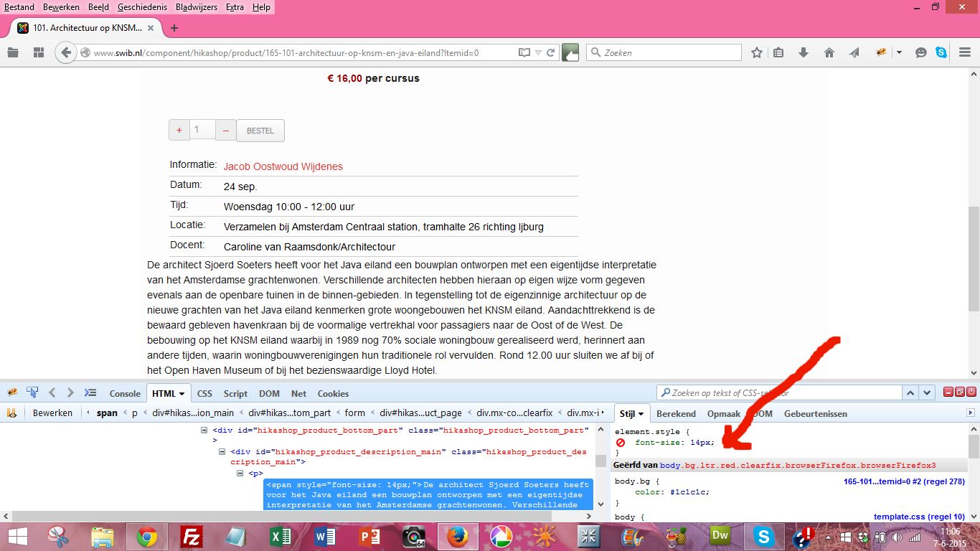Open the 165-101...temid=0 #2 (regel 278) link
980x551 pixels.
pyautogui.click(x=904, y=482)
